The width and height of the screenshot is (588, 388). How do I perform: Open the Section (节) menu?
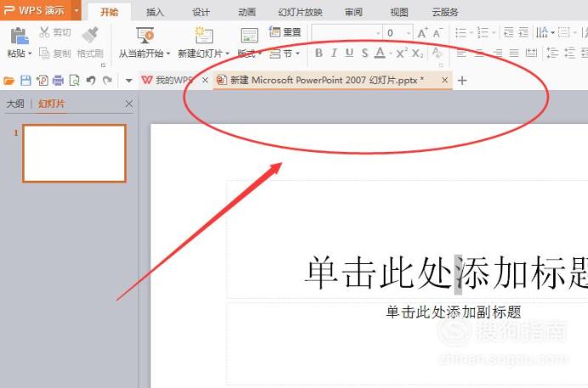pyautogui.click(x=285, y=54)
